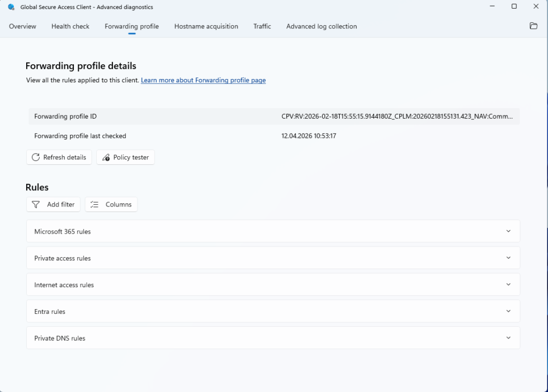Click the Private DNS rules label

click(x=60, y=338)
